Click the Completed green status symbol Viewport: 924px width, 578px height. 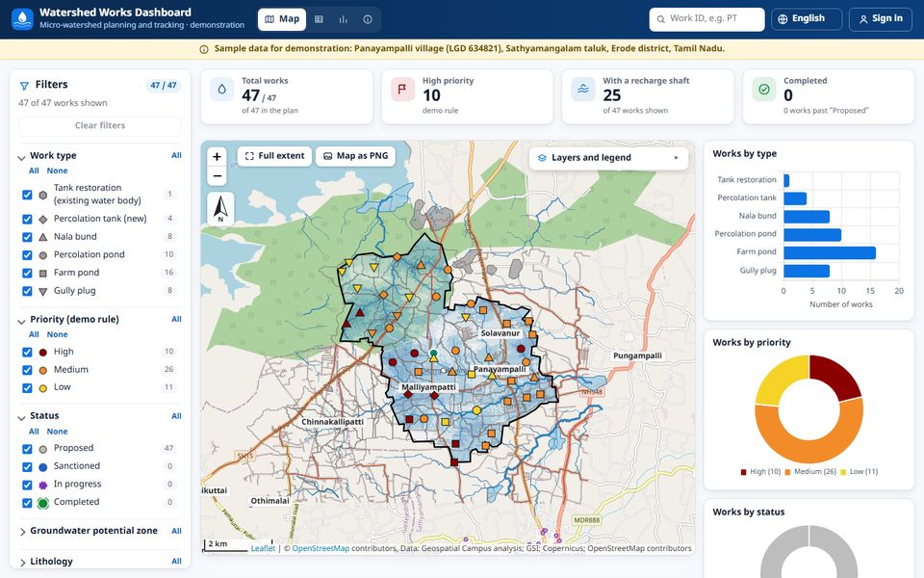43,503
